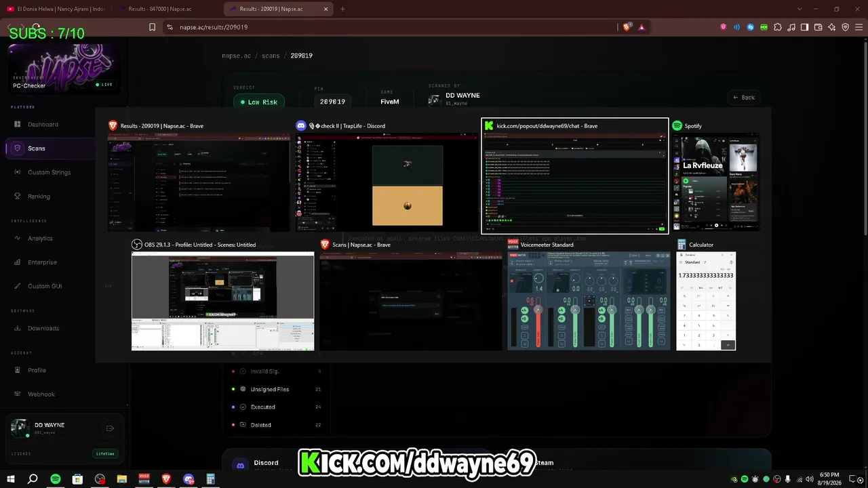Switch to the Results - 847000 browser tab
The width and height of the screenshot is (868, 488).
(x=161, y=9)
